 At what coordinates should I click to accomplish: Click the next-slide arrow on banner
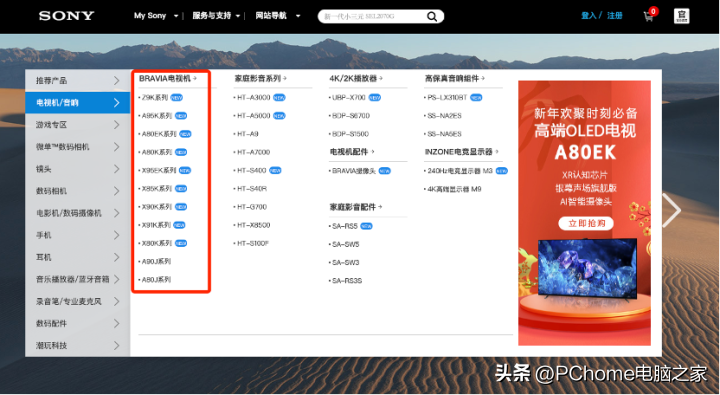671,210
